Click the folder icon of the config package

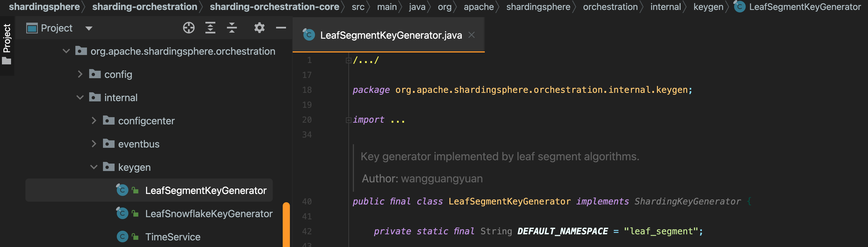click(x=95, y=73)
